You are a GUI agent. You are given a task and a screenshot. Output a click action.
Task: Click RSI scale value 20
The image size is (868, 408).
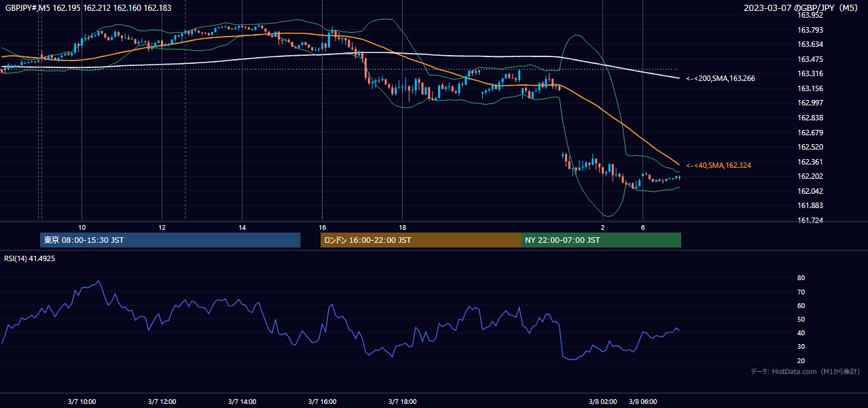coord(801,360)
